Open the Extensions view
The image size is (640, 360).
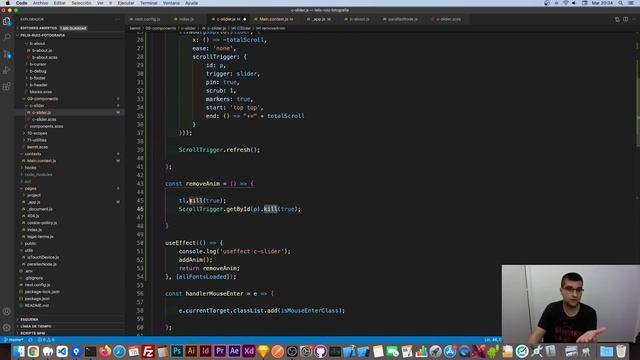click(x=7, y=86)
